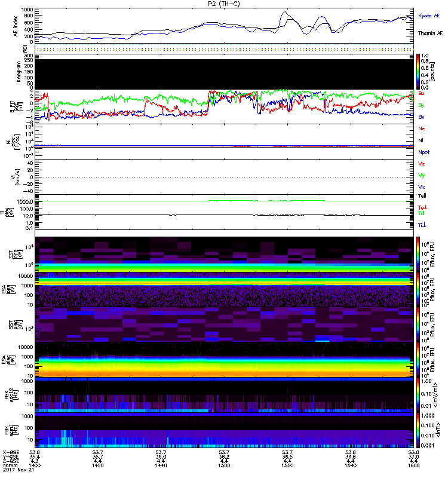Click the black Keogram image panel
448x478 pixels.
coord(225,74)
